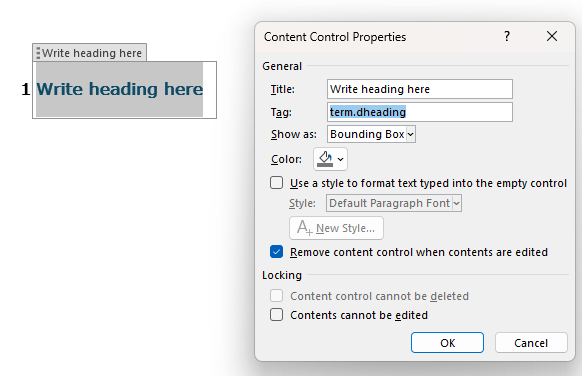Screen dimensions: 582x376
Task: Click the paint bucket color icon
Action: (325, 159)
